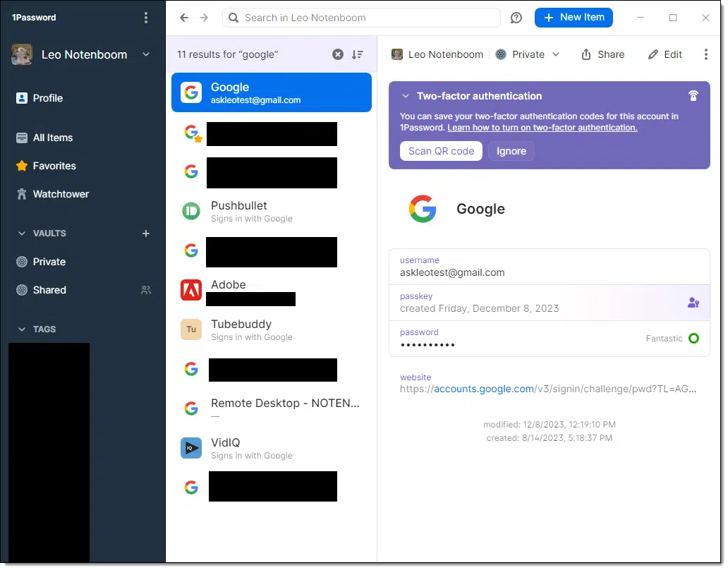The height and width of the screenshot is (570, 728).
Task: Open item details three-dot menu
Action: [x=705, y=54]
